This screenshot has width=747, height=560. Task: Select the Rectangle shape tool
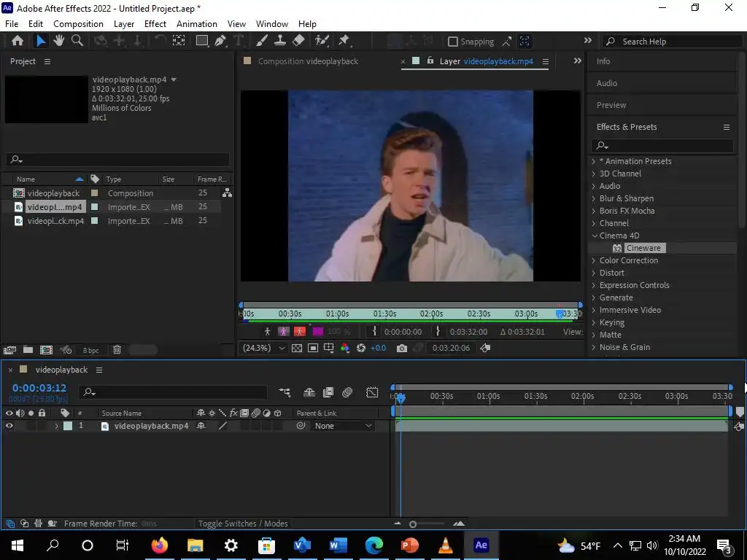pos(202,41)
